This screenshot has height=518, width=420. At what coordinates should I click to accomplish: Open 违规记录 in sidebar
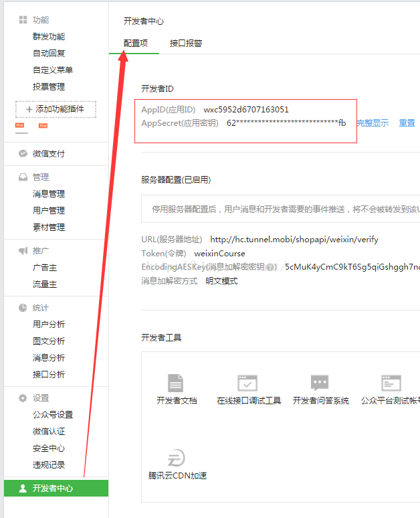click(x=49, y=465)
